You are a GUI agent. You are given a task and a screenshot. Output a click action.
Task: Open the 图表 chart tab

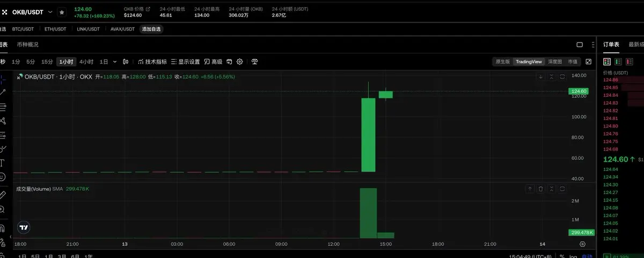click(x=3, y=45)
